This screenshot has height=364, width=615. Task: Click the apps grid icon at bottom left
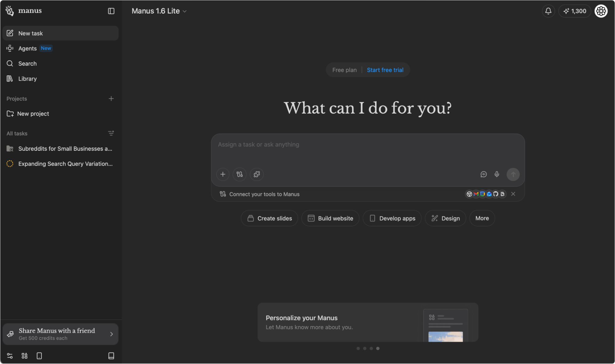24,356
